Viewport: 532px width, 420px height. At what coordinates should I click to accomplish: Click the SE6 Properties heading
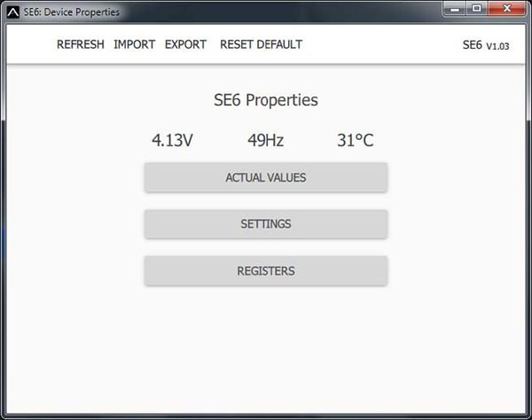[266, 100]
